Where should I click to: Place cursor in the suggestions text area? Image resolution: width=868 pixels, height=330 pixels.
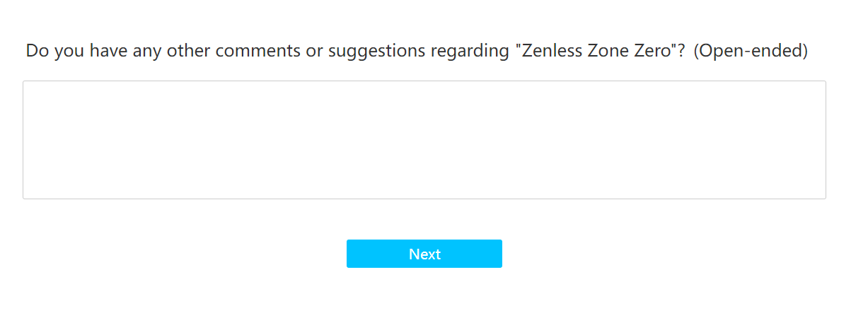[424, 140]
